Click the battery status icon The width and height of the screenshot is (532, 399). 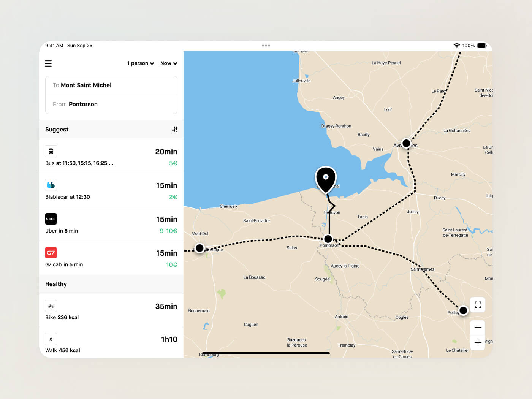pos(482,46)
